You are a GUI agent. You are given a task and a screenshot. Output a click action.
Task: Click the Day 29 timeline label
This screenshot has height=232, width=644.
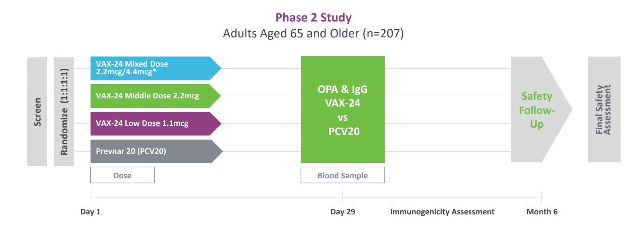343,212
